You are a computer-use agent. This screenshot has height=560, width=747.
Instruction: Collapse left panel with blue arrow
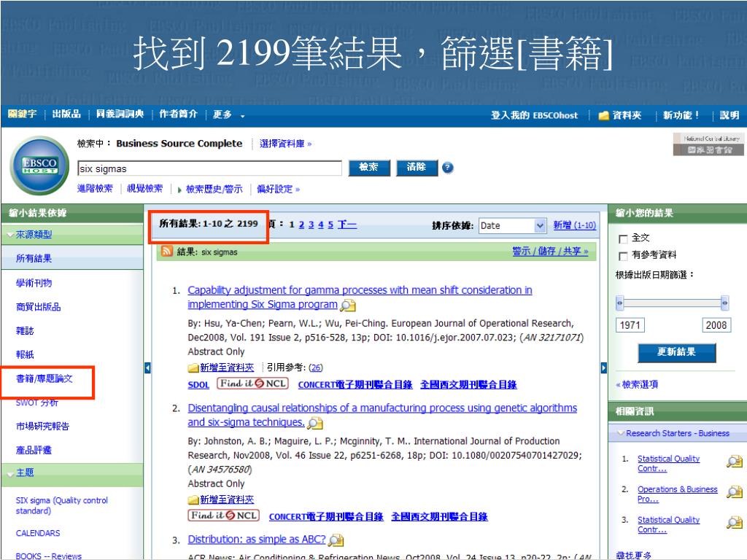click(x=148, y=367)
